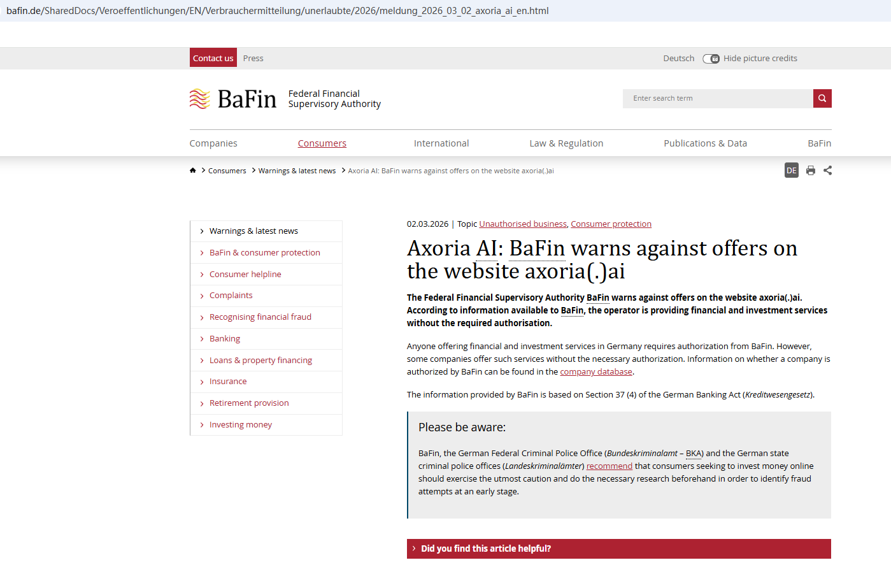Click chevron beside Warnings & latest news
The image size is (891, 588).
tap(202, 231)
